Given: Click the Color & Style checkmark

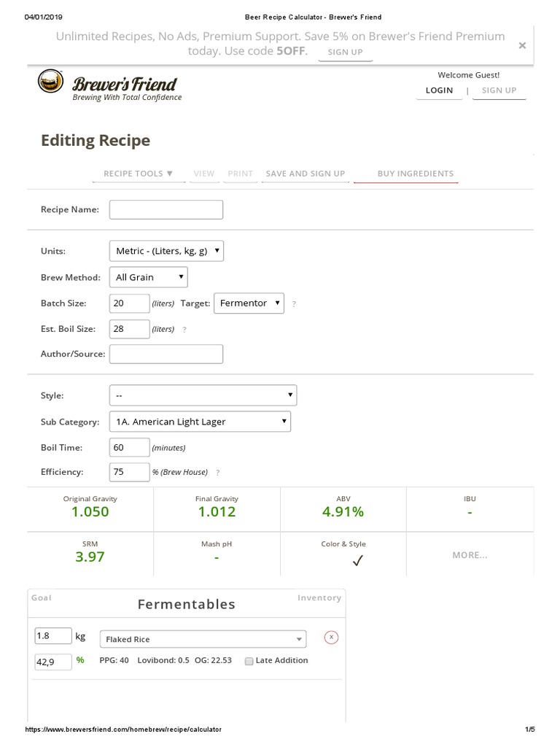Looking at the screenshot, I should (x=357, y=560).
